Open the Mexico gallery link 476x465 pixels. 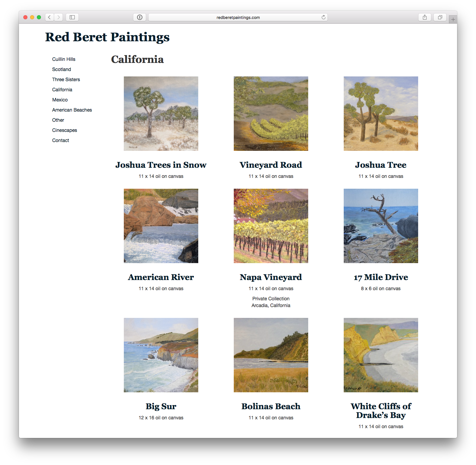click(x=60, y=100)
